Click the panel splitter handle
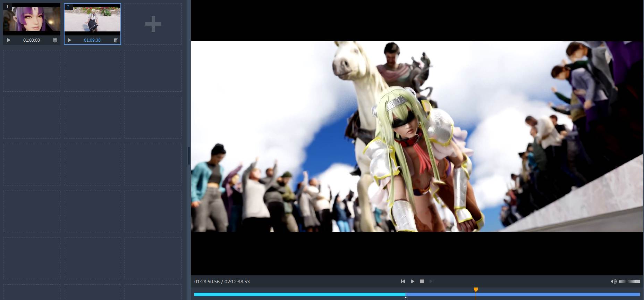 [189, 156]
